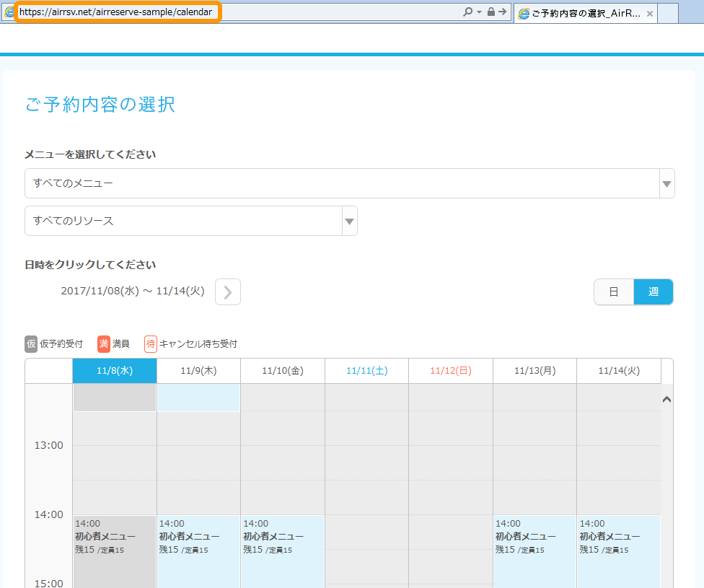The height and width of the screenshot is (588, 704).
Task: Choose 11/8 14:00 初心者メニュー slot
Action: (115, 552)
